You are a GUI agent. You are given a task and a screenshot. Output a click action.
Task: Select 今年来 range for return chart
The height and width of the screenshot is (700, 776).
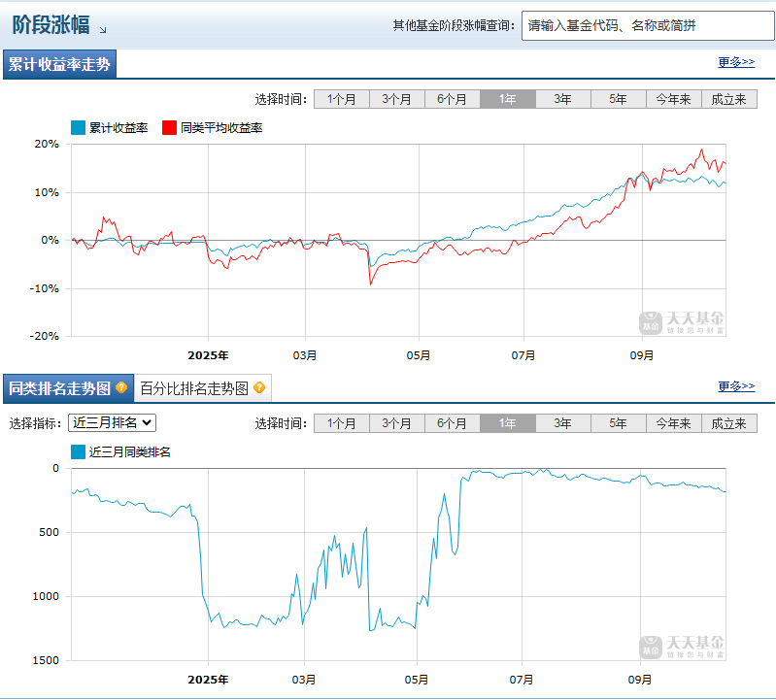(674, 99)
